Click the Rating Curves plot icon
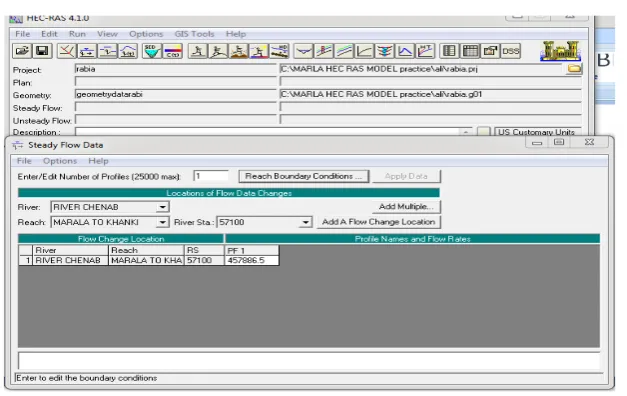This screenshot has width=627, height=396. (x=364, y=51)
